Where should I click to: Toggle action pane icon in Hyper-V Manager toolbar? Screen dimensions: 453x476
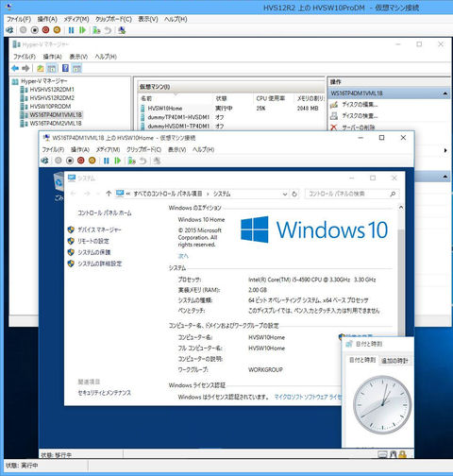pyautogui.click(x=76, y=68)
